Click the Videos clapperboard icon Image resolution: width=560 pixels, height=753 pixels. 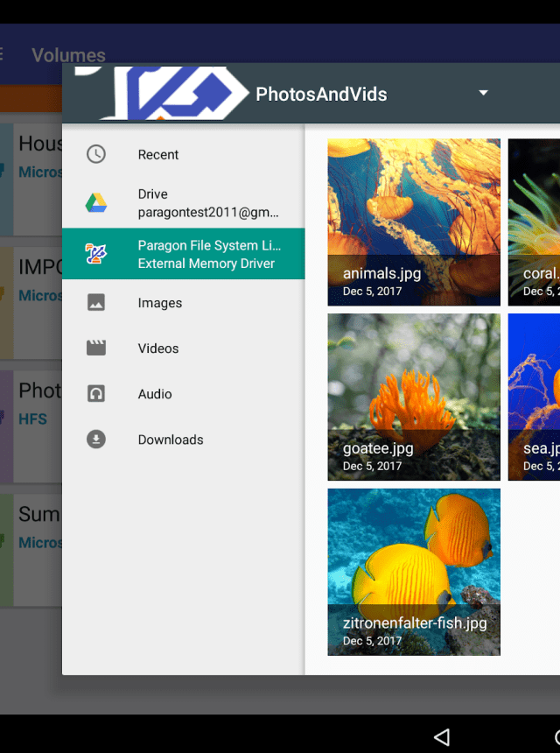tap(96, 348)
